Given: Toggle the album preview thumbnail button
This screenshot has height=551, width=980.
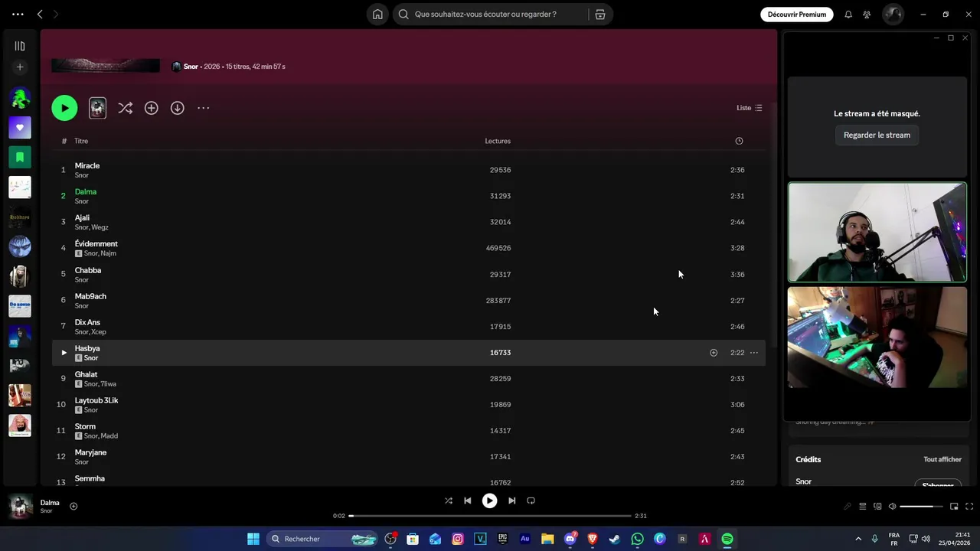Looking at the screenshot, I should pos(97,108).
